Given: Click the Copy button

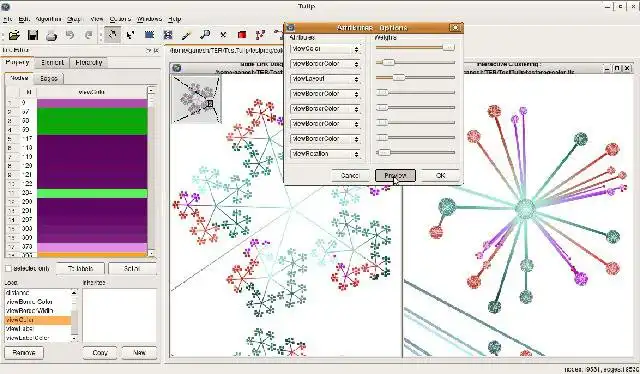Looking at the screenshot, I should click(x=100, y=353).
